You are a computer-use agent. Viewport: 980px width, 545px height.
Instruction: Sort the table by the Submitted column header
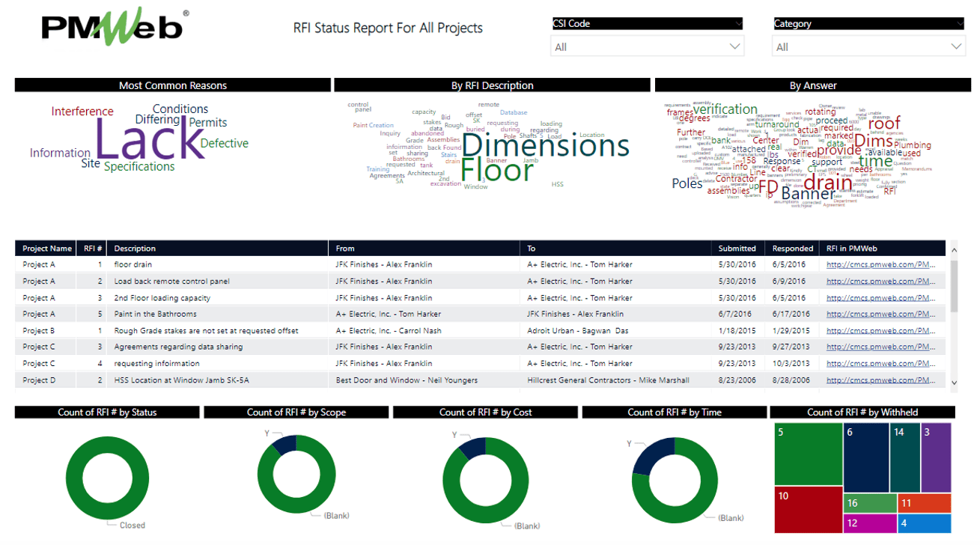(737, 248)
